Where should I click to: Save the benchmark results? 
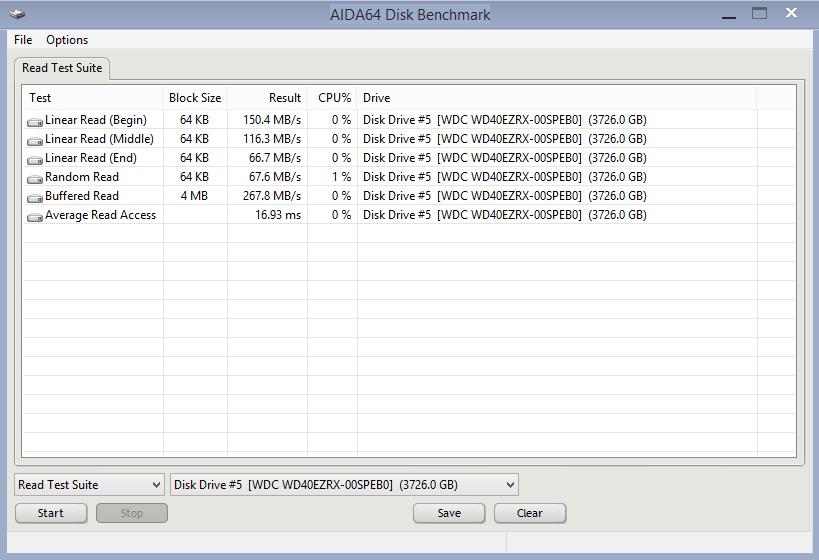pyautogui.click(x=449, y=513)
